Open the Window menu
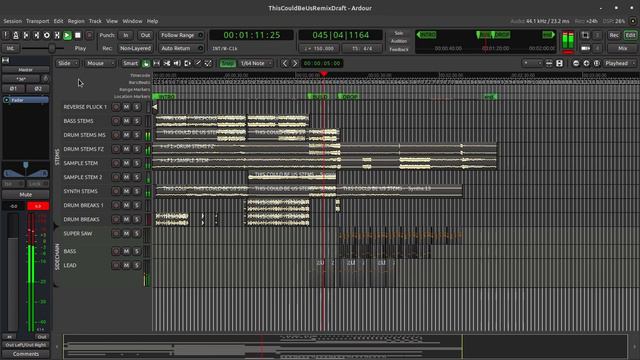 click(x=132, y=21)
